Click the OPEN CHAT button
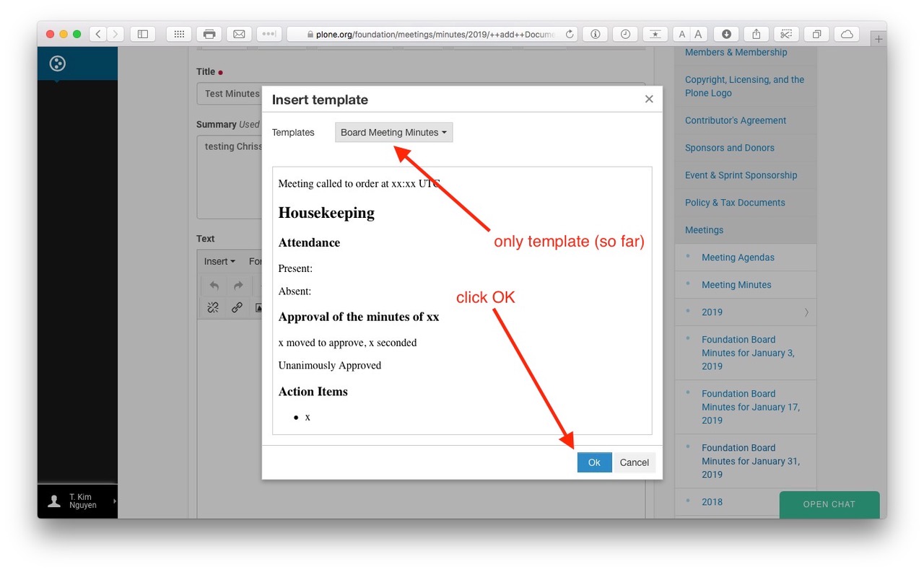 click(829, 504)
